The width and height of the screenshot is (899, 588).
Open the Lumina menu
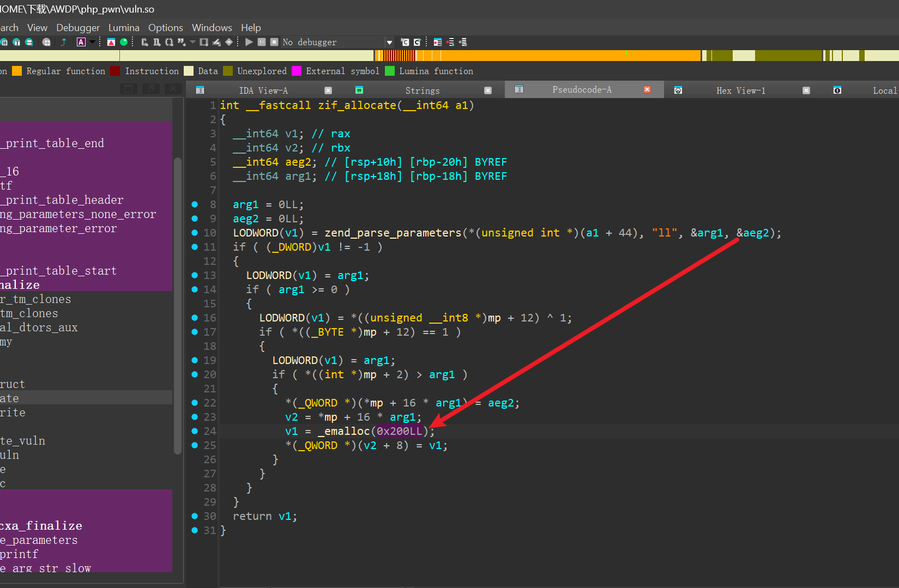click(124, 27)
